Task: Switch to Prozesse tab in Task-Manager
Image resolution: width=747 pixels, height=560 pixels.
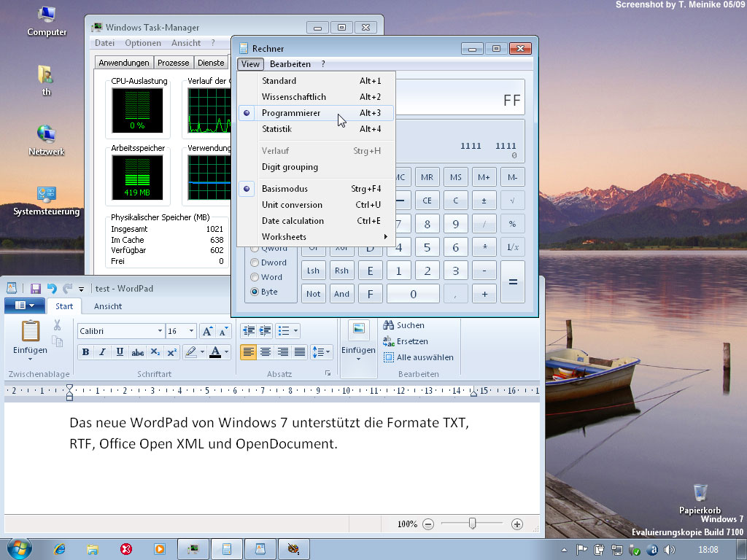Action: [174, 63]
